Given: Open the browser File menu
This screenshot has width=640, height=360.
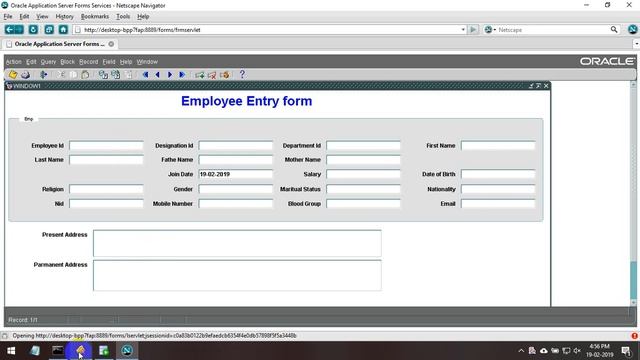Looking at the screenshot, I should tap(8, 16).
